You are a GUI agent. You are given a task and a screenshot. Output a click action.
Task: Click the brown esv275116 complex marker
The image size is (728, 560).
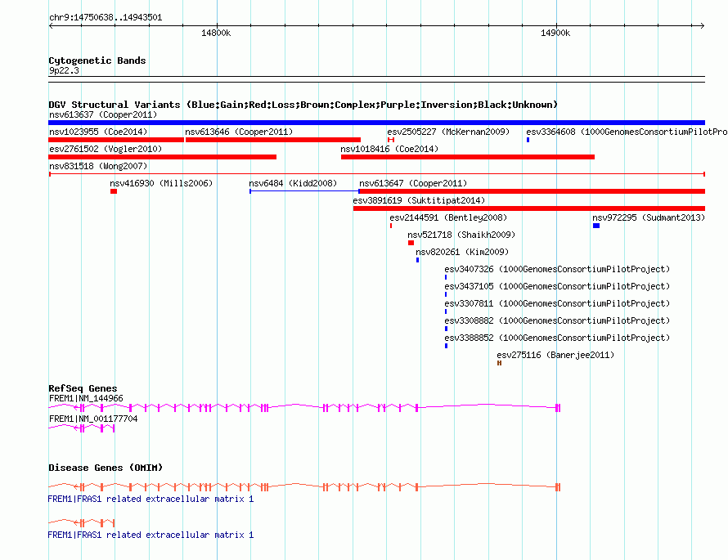[x=499, y=363]
